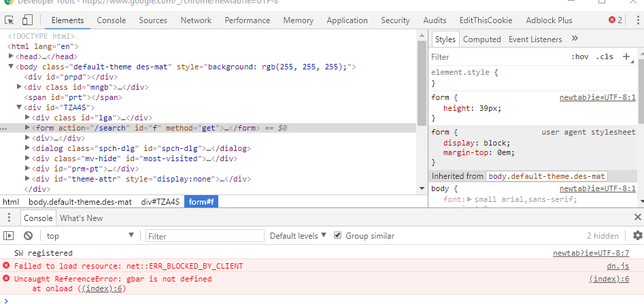Open the EditThisCookie tab
The image size is (644, 304).
point(486,20)
